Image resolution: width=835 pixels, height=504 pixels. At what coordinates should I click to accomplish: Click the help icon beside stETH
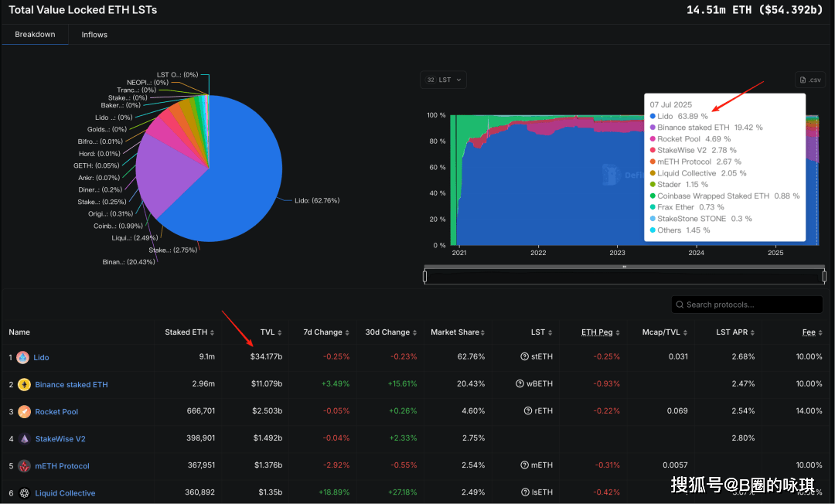coord(524,356)
